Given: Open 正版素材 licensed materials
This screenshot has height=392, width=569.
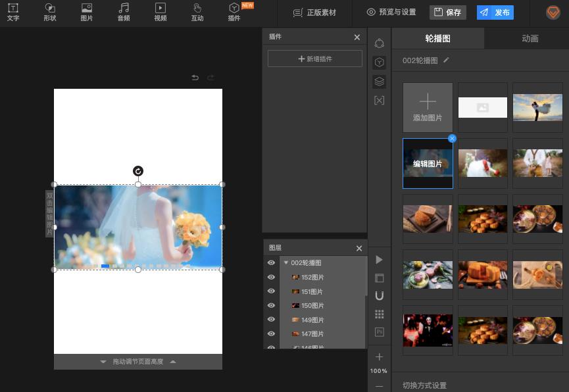Looking at the screenshot, I should (314, 12).
